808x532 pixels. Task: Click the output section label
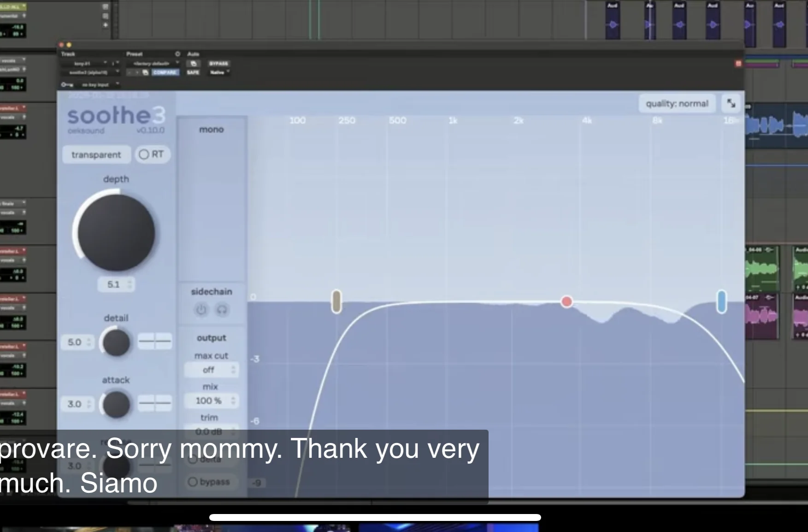212,338
